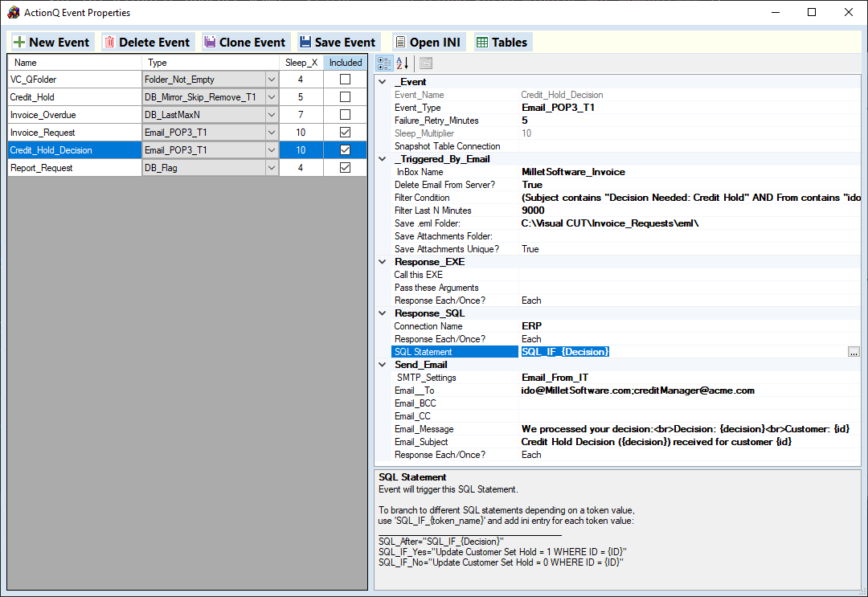Click the ActionQ application icon in title bar
This screenshot has width=868, height=597.
pos(14,12)
